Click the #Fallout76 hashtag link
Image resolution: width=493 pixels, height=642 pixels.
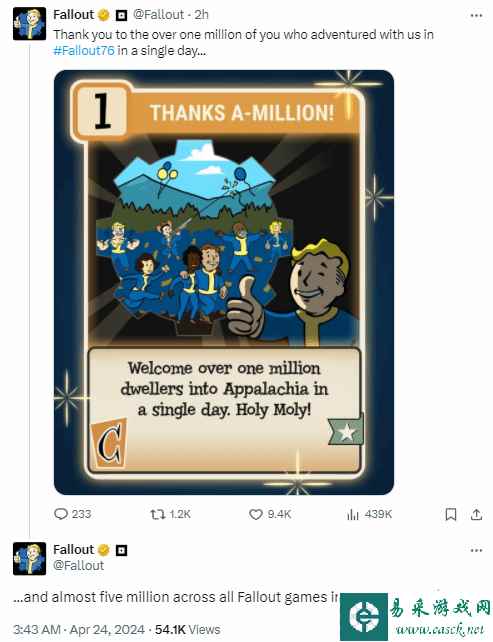[x=84, y=51]
